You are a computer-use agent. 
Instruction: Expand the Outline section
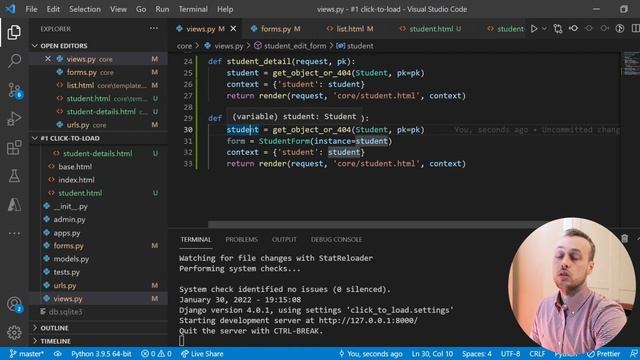98,328
